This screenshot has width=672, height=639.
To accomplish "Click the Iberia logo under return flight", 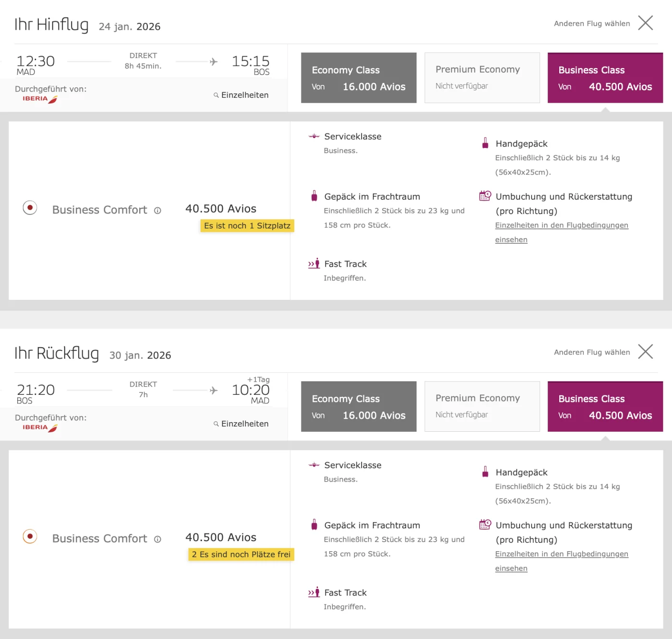I will coord(40,427).
